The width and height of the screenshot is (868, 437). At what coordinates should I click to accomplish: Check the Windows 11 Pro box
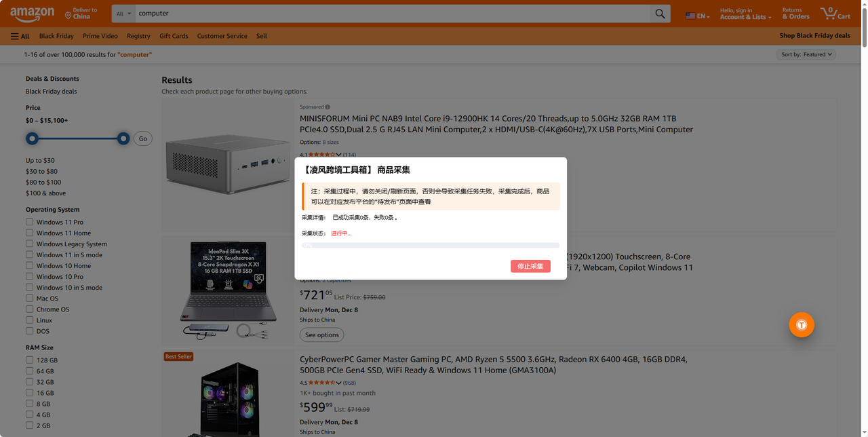pyautogui.click(x=29, y=222)
